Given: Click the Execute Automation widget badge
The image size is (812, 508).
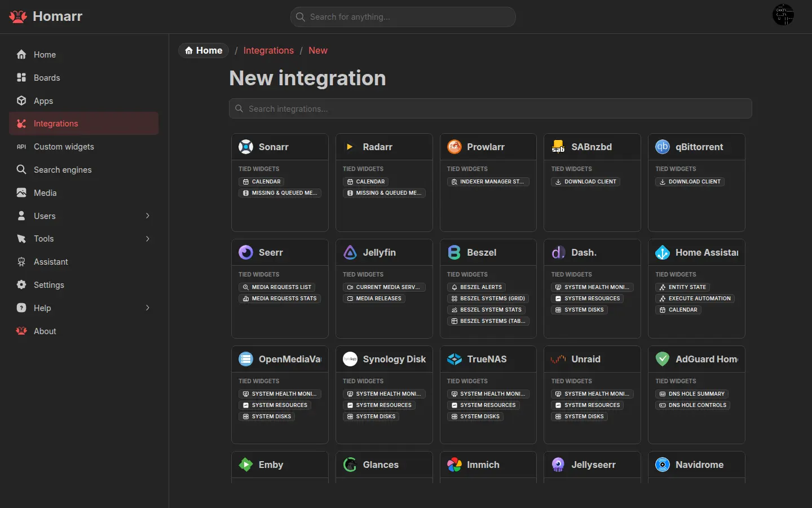Looking at the screenshot, I should pyautogui.click(x=695, y=299).
